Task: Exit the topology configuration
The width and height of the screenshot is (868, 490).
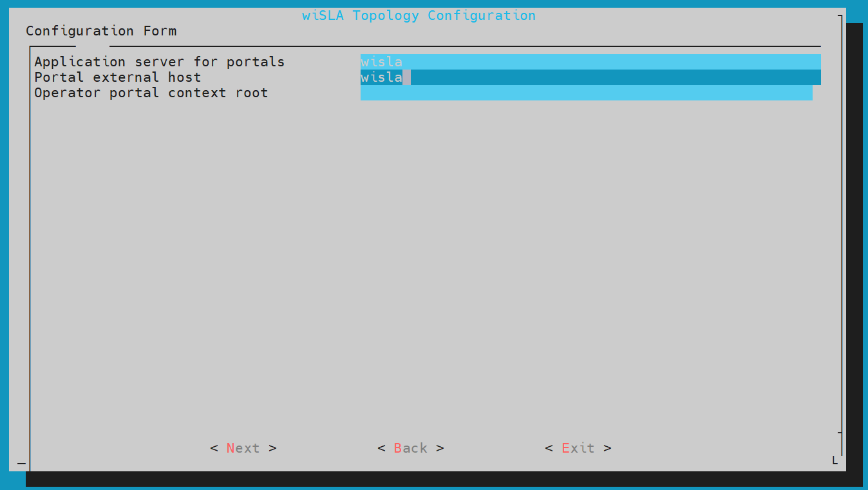Action: (578, 448)
